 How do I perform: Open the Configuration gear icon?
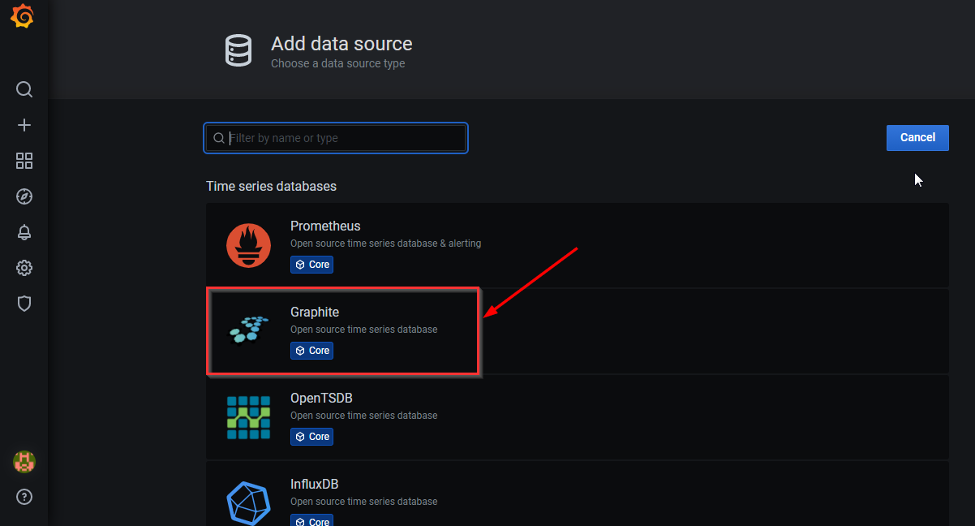24,268
